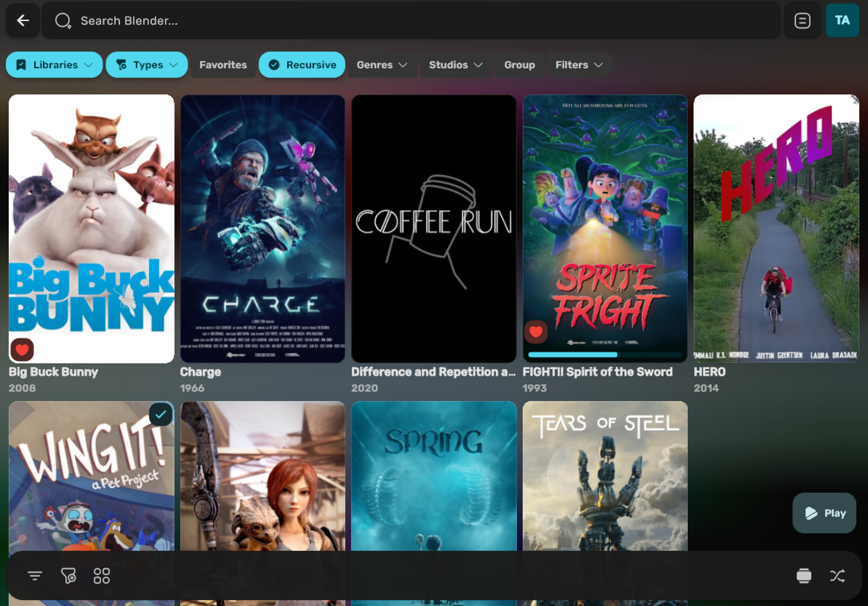
Task: Click the shuffle playback icon
Action: tap(837, 576)
